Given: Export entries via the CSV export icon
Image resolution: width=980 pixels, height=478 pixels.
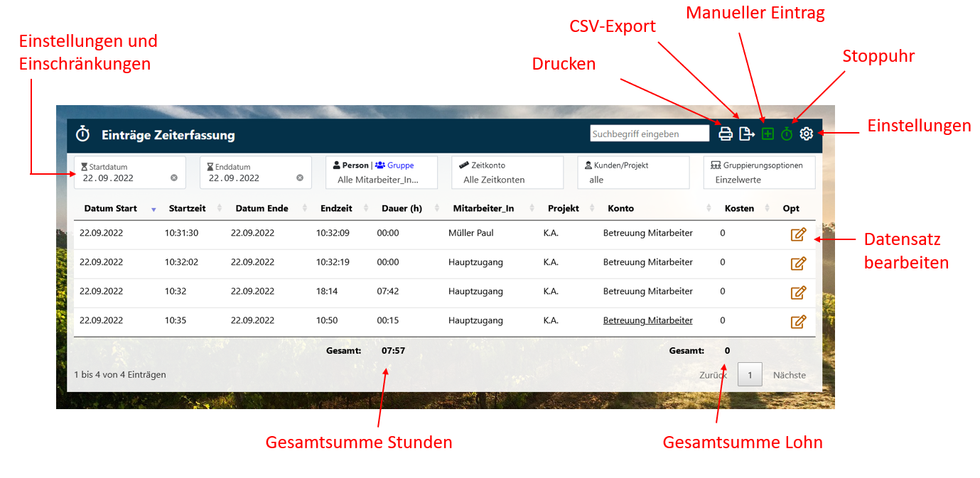Looking at the screenshot, I should click(746, 134).
